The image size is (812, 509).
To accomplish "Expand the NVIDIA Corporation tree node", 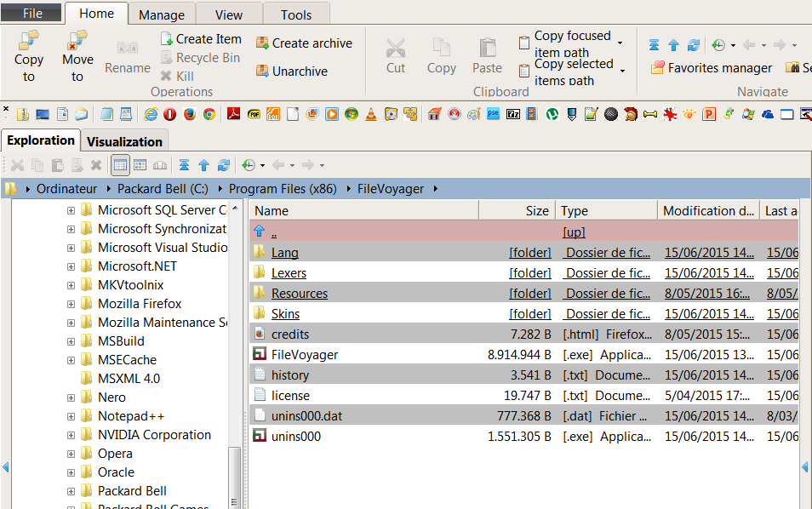I will 71,435.
